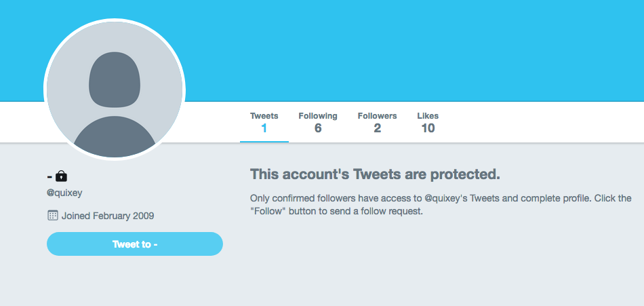
Task: Open the Tweets tab
Action: (264, 116)
